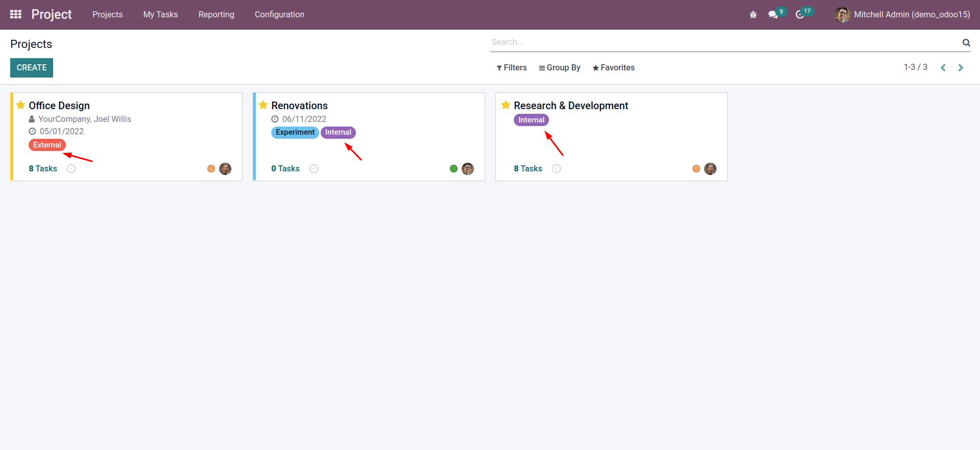This screenshot has width=980, height=450.
Task: Click the debug bug icon
Action: pos(753,15)
